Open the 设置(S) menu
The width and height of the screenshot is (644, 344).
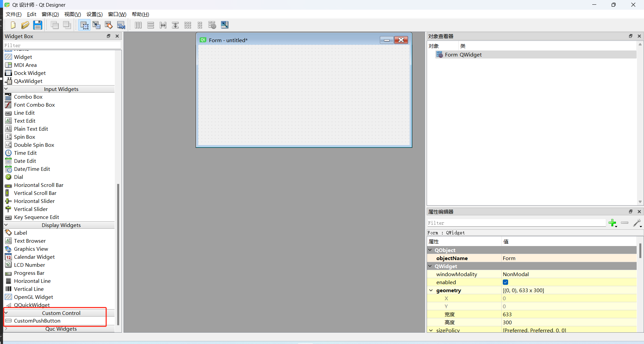[x=94, y=14]
